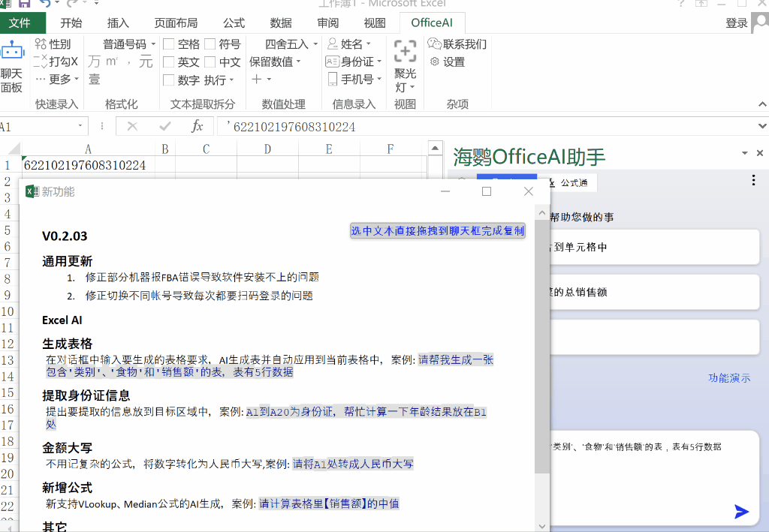
Task: Open 设置 gear settings
Action: click(434, 62)
